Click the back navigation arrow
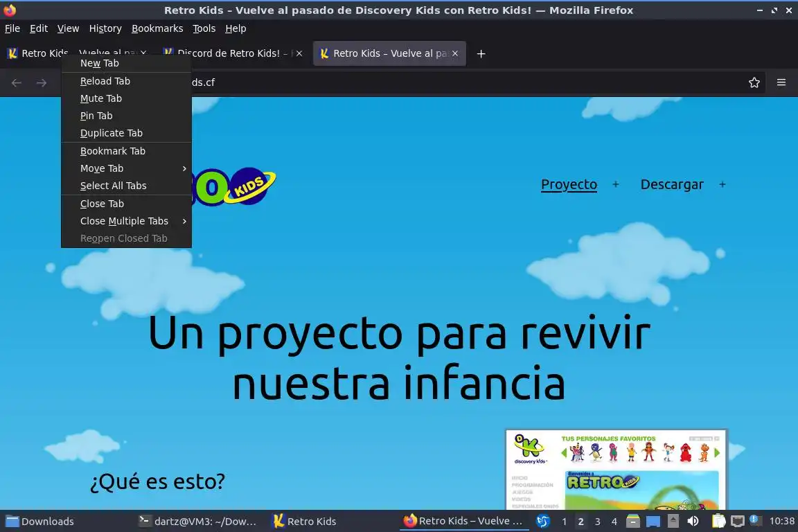Image resolution: width=798 pixels, height=532 pixels. coord(17,82)
